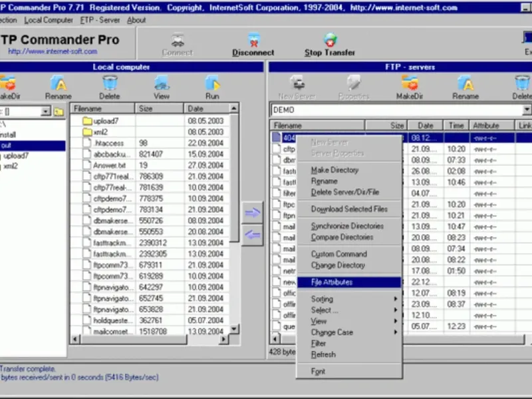Image resolution: width=532 pixels, height=399 pixels.
Task: Click the FTP server Properties icon
Action: tap(354, 82)
